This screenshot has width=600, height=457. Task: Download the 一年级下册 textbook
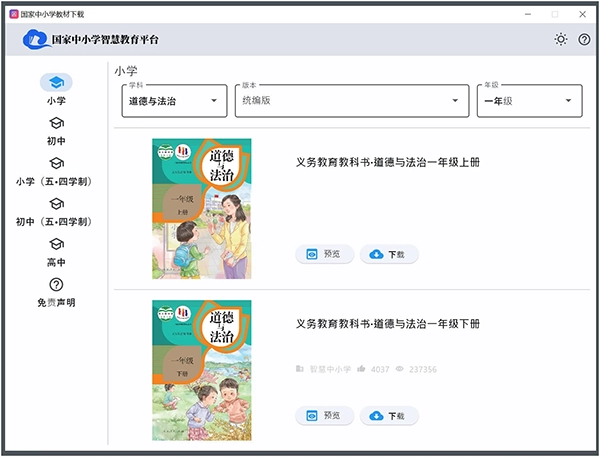389,415
